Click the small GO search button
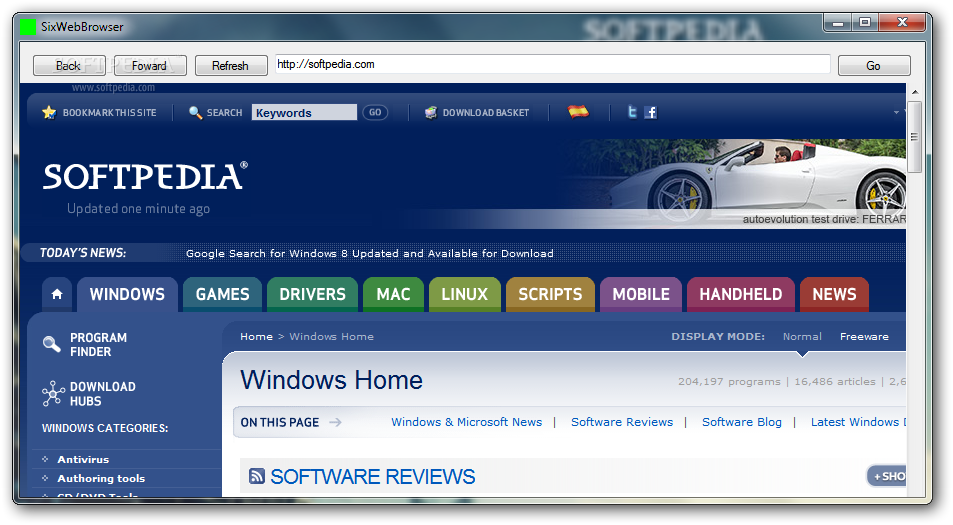The height and width of the screenshot is (525, 953). coord(375,112)
